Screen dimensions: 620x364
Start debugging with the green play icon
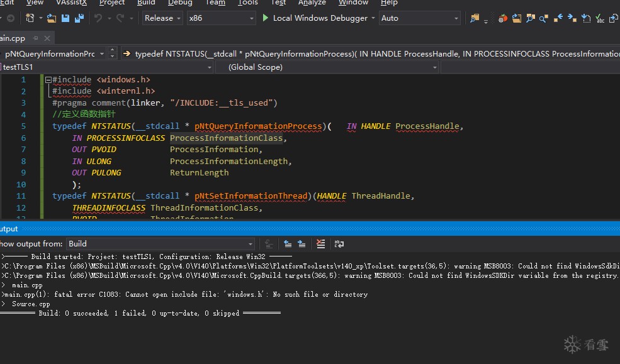click(x=266, y=18)
